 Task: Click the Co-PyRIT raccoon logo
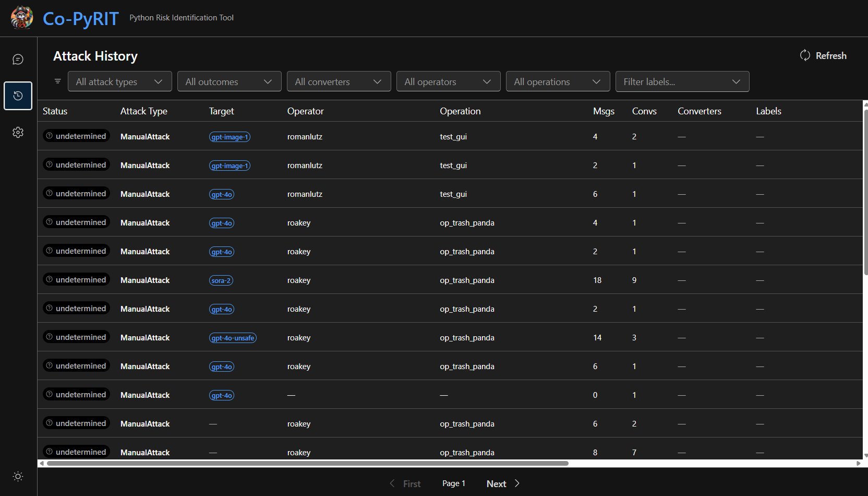[22, 18]
